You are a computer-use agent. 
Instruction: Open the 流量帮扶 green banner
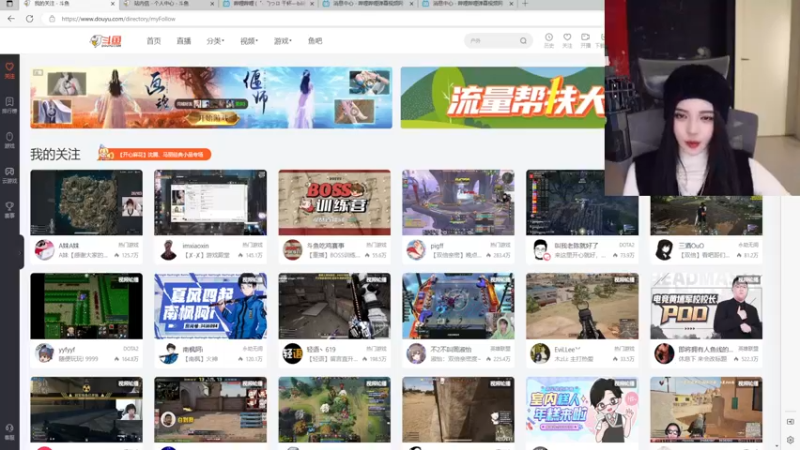[x=503, y=97]
